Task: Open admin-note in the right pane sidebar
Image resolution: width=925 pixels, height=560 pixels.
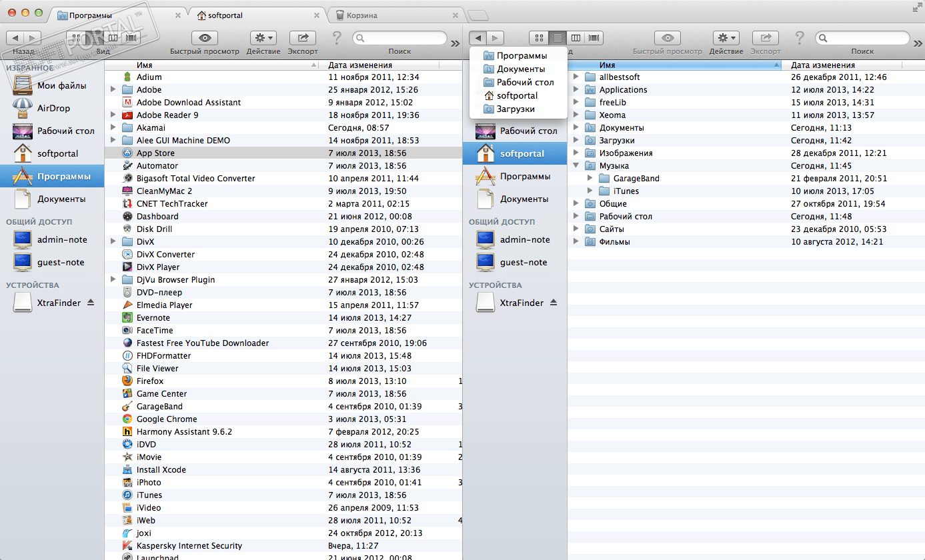Action: pos(515,240)
